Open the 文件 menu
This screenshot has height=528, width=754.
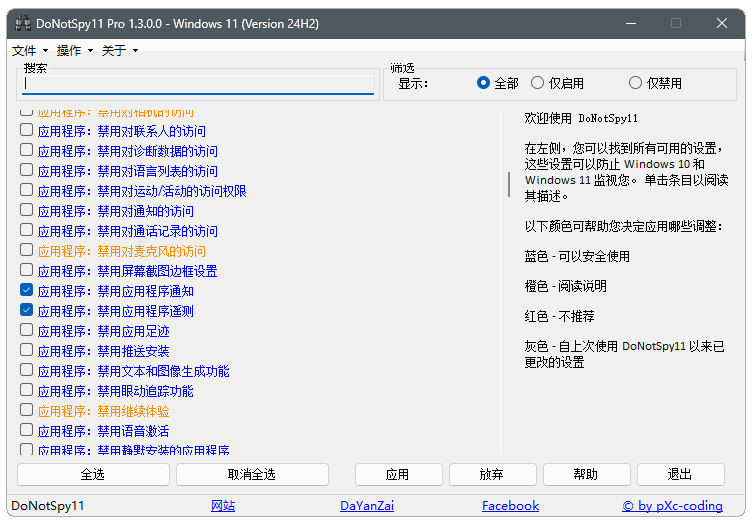pos(24,50)
